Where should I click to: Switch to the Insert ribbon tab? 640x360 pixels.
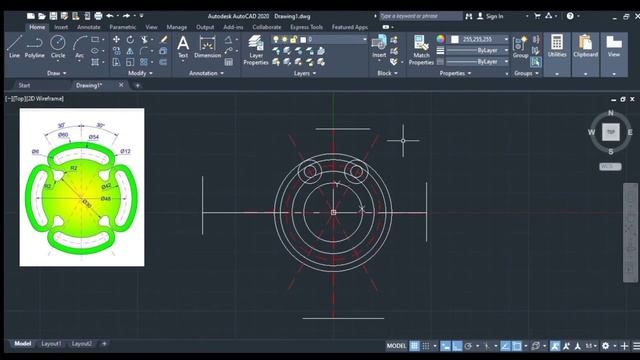(x=61, y=27)
